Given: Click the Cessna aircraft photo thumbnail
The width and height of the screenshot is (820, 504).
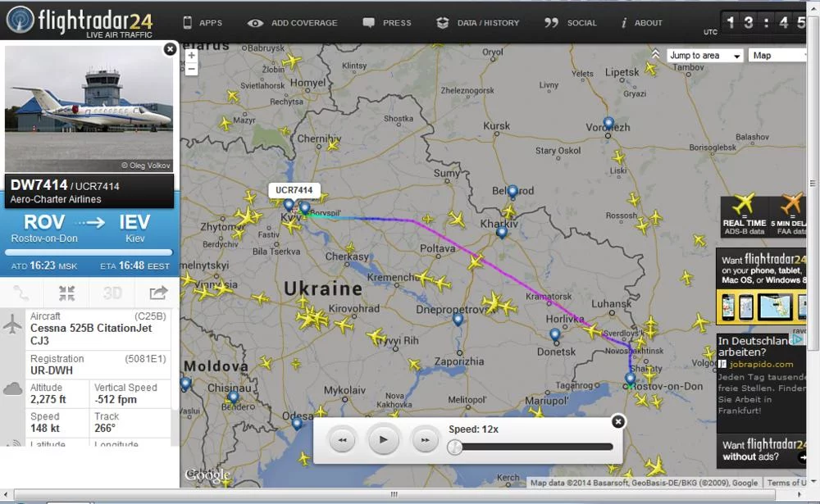Looking at the screenshot, I should pyautogui.click(x=89, y=109).
